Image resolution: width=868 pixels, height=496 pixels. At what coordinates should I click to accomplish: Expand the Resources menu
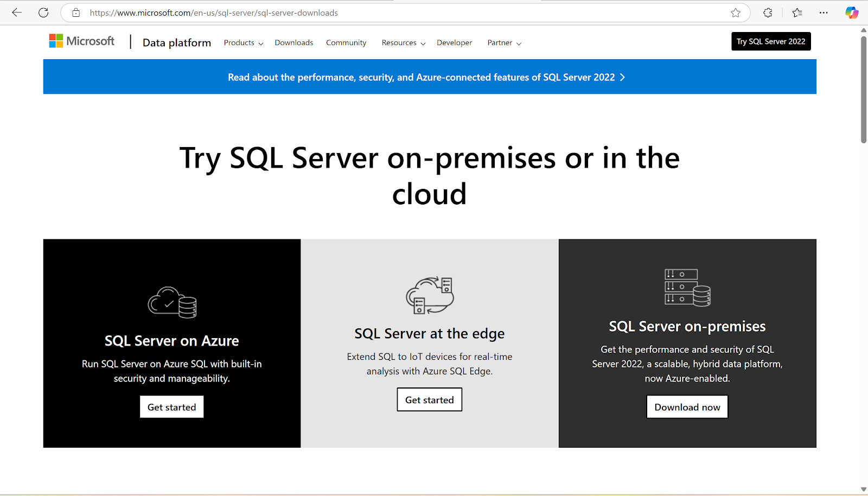point(404,43)
